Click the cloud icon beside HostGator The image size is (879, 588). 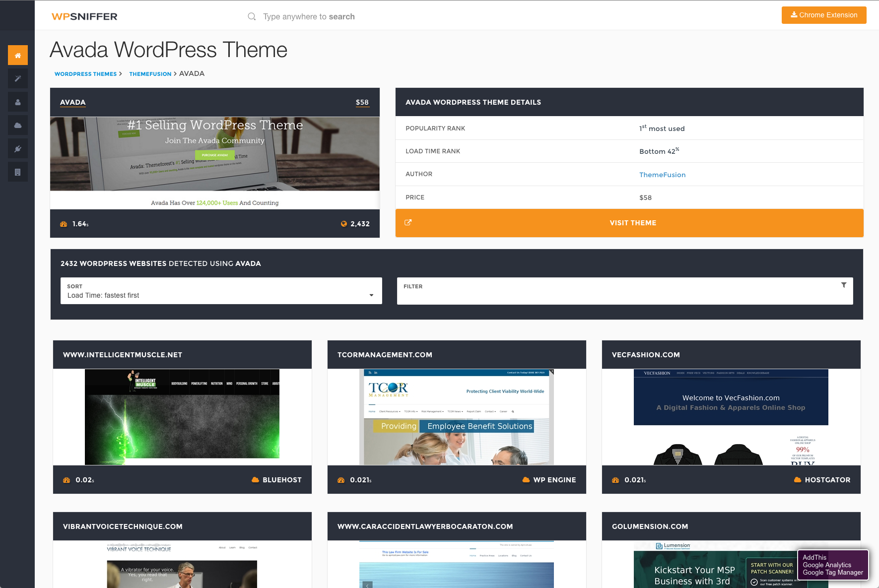coord(798,480)
